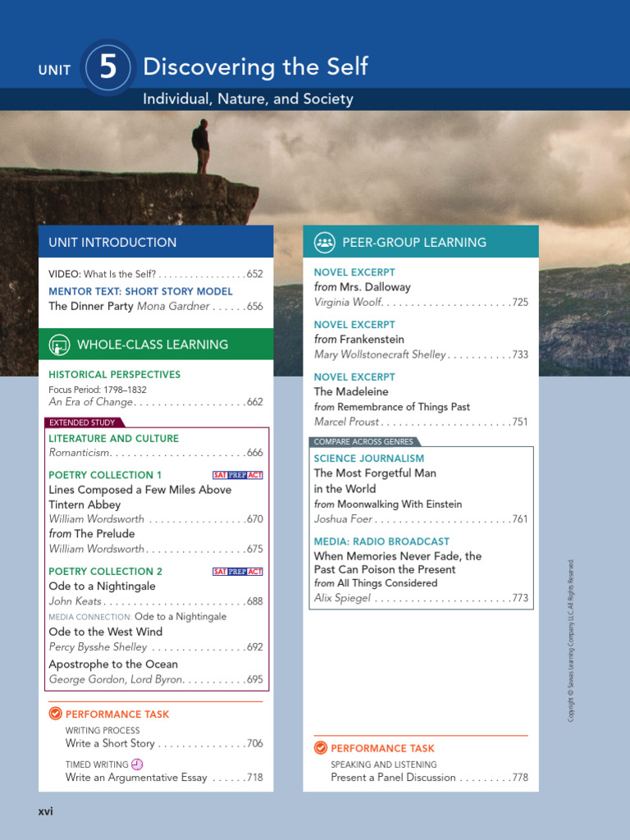Open 'Present a Panel Discussion' entry
This screenshot has height=840, width=630.
[x=393, y=778]
